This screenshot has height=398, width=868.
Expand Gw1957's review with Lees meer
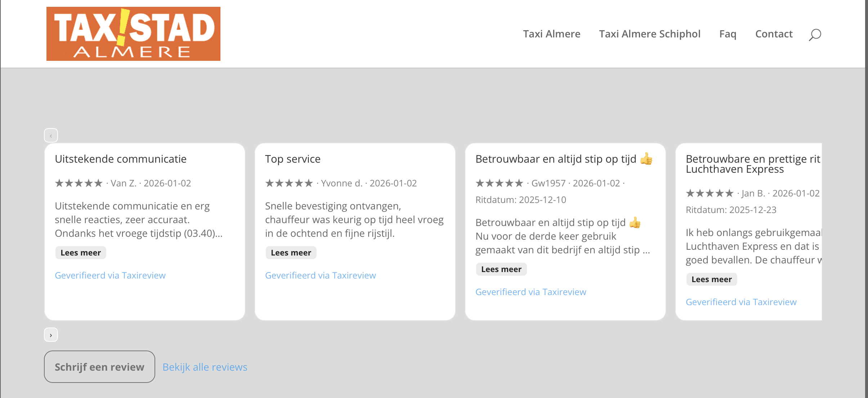501,269
